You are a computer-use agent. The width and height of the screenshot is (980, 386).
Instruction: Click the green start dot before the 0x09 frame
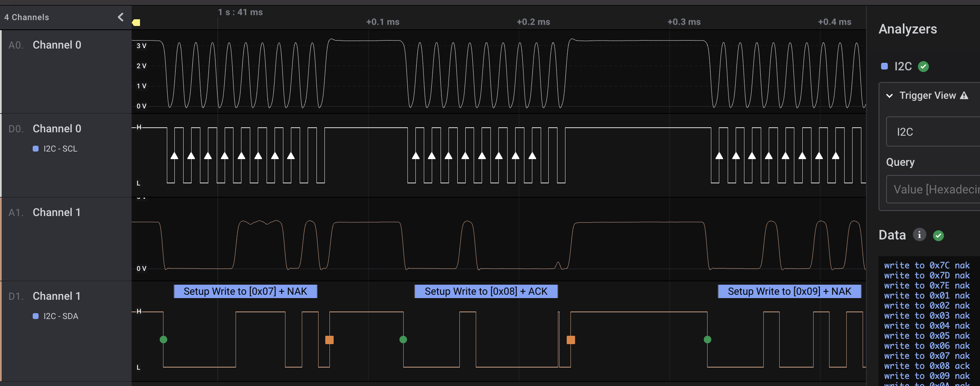pos(708,340)
